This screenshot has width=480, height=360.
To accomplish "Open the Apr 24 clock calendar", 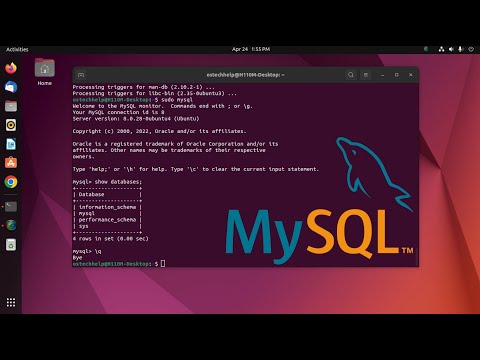I will [251, 49].
